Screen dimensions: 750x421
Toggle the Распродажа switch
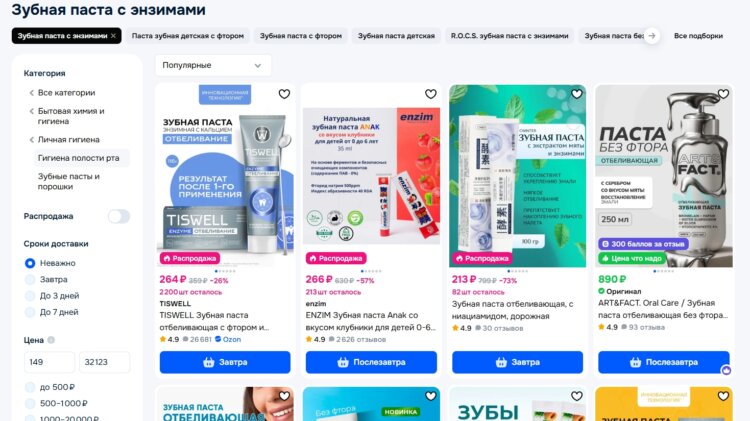click(119, 216)
